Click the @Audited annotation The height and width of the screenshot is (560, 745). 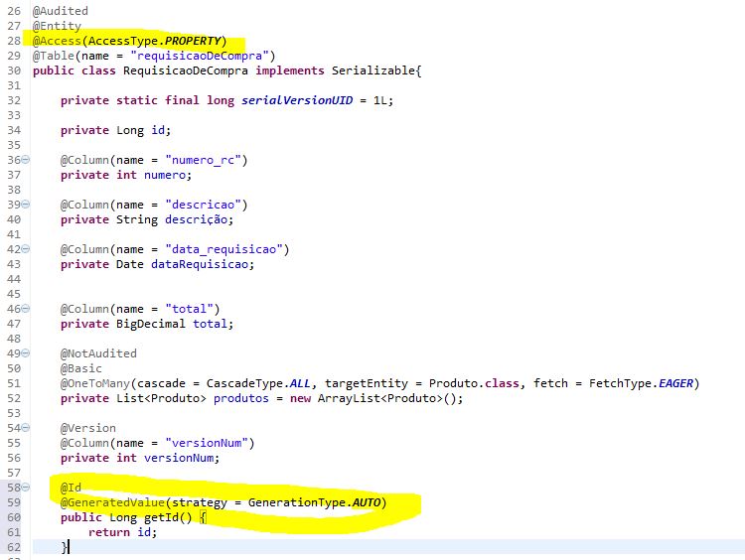point(61,11)
